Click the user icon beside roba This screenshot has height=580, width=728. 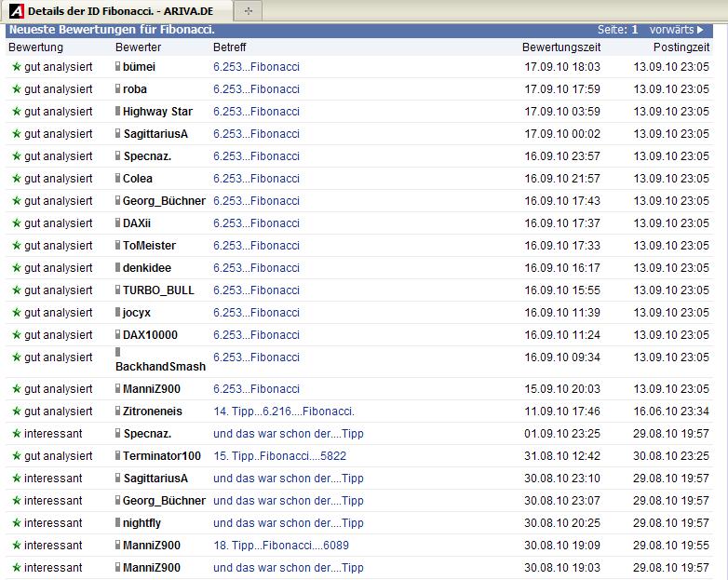tap(118, 88)
